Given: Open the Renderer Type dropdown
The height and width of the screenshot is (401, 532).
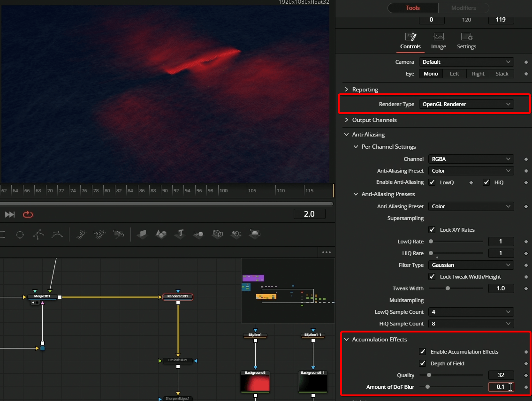Looking at the screenshot, I should coord(466,104).
